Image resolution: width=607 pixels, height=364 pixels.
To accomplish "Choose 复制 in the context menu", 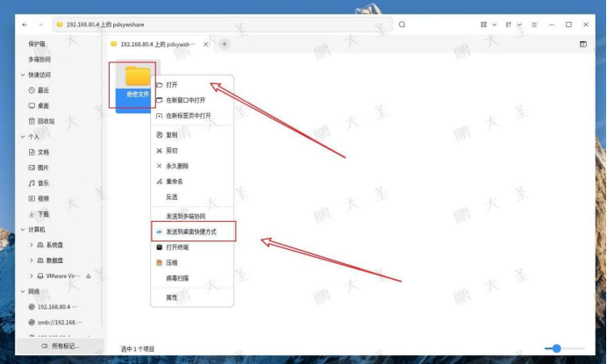I will click(192, 135).
